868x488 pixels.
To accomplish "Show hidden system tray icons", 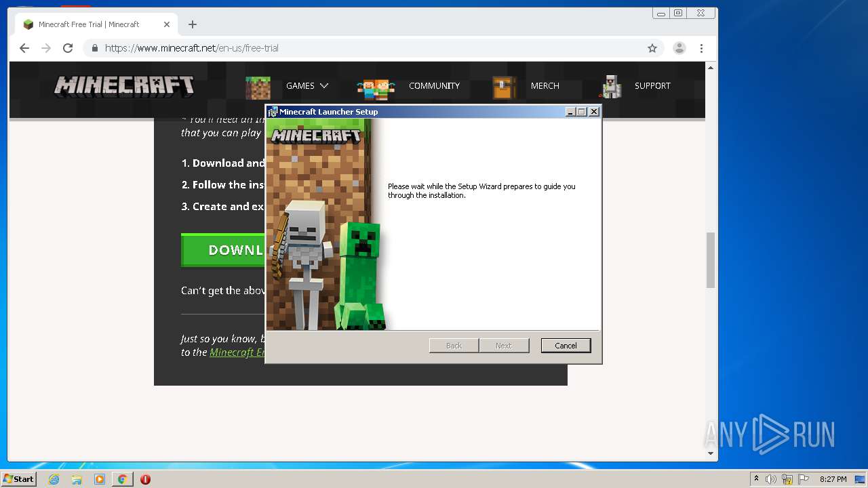I will tap(756, 479).
